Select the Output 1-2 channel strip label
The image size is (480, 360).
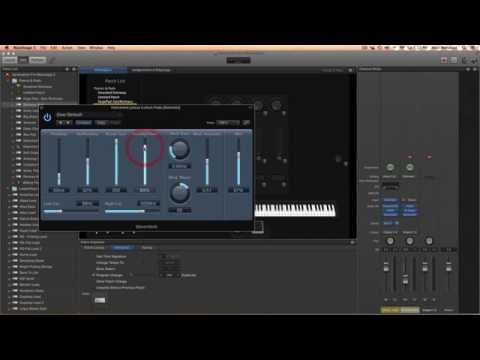coord(429,310)
